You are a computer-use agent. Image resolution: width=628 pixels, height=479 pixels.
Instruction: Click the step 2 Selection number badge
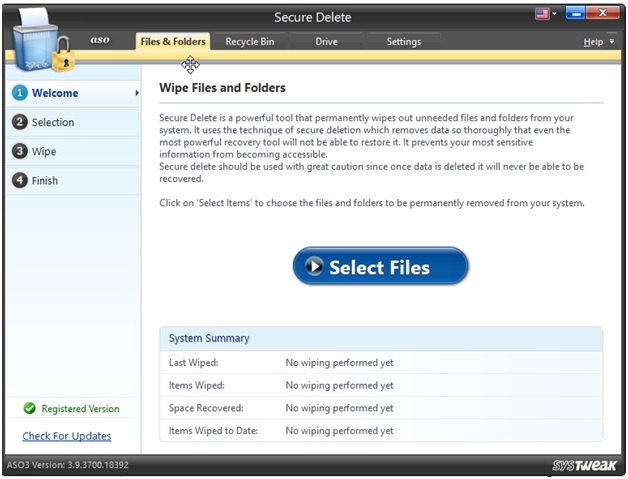[x=19, y=122]
